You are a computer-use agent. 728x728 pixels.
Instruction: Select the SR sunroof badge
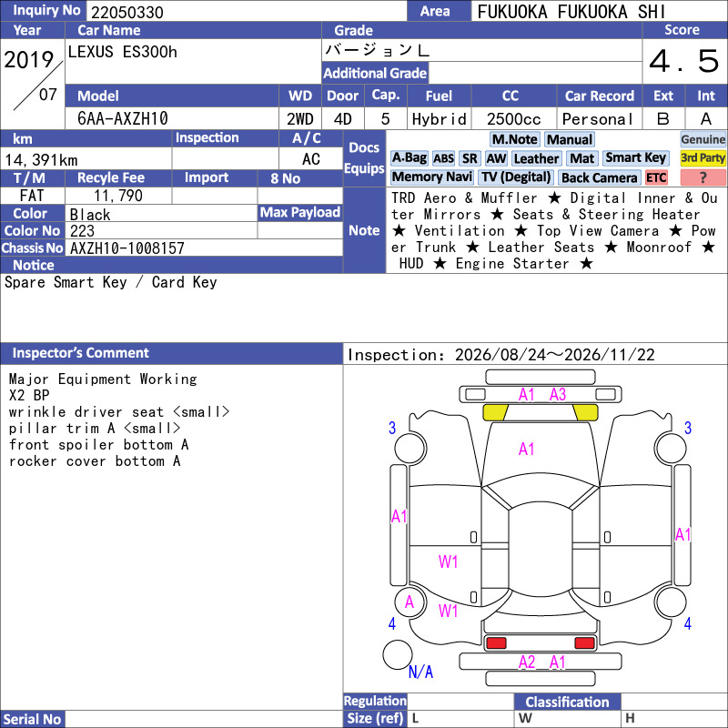click(x=470, y=158)
